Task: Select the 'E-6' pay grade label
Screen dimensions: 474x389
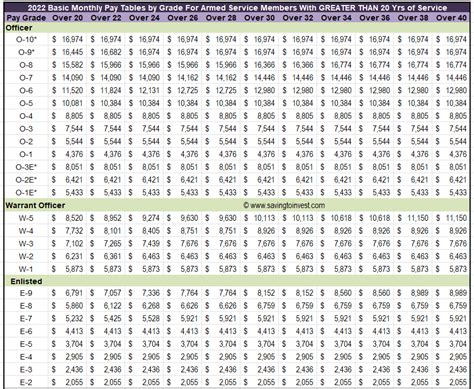Action: click(x=26, y=331)
